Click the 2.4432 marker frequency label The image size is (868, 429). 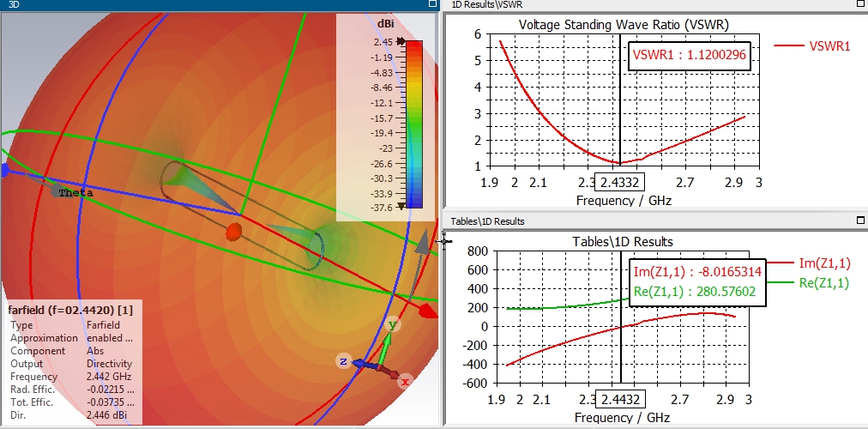[x=621, y=399]
